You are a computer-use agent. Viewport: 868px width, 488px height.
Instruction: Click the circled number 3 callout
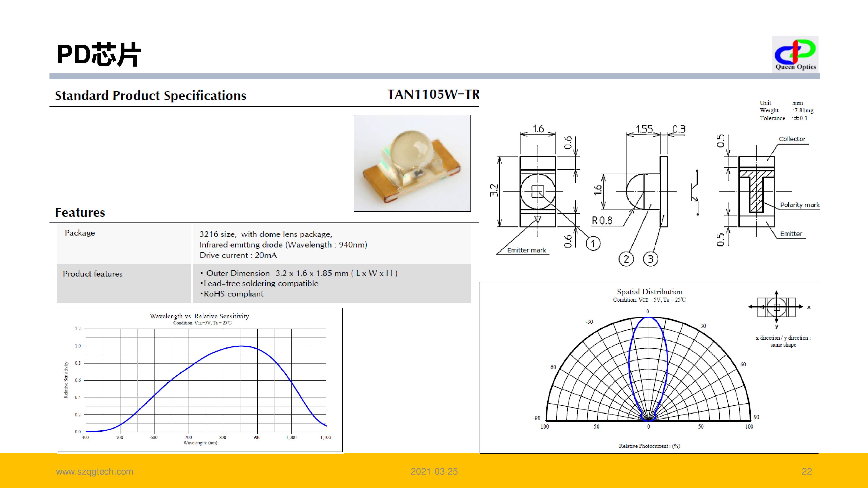click(x=651, y=259)
